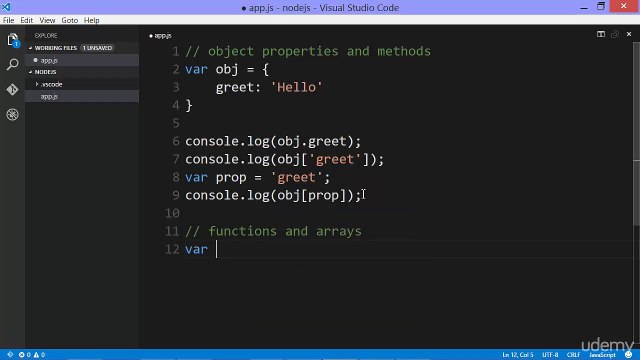This screenshot has height=360, width=640.
Task: Open the Git source control icon
Action: point(12,89)
